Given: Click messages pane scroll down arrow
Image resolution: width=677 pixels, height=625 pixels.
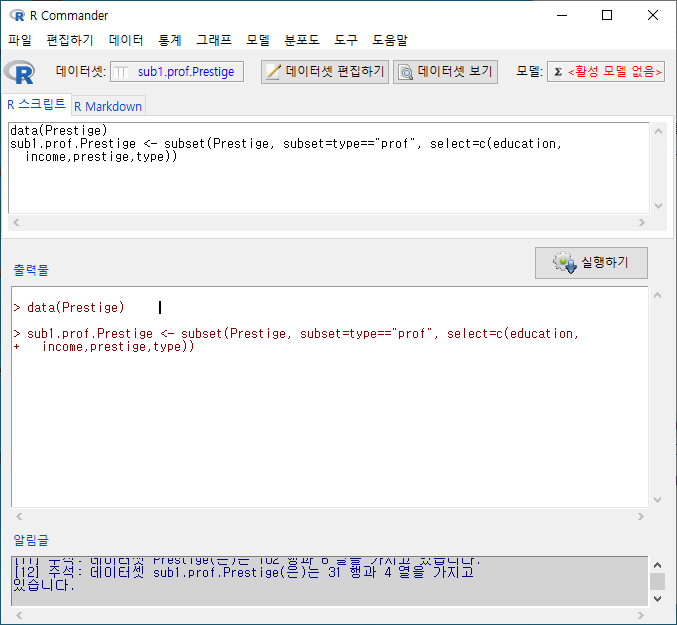Looking at the screenshot, I should (x=658, y=599).
